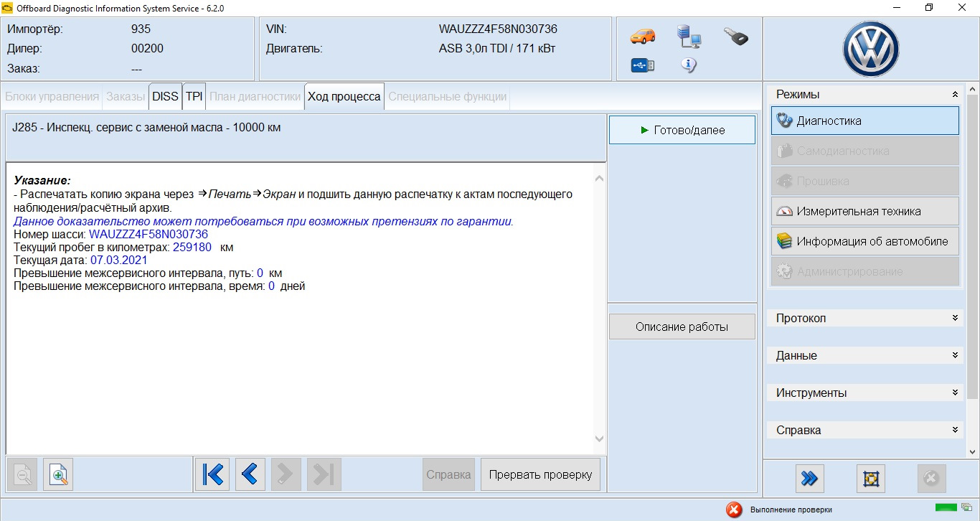Click the greyed Справка button
980x521 pixels.
tap(448, 474)
